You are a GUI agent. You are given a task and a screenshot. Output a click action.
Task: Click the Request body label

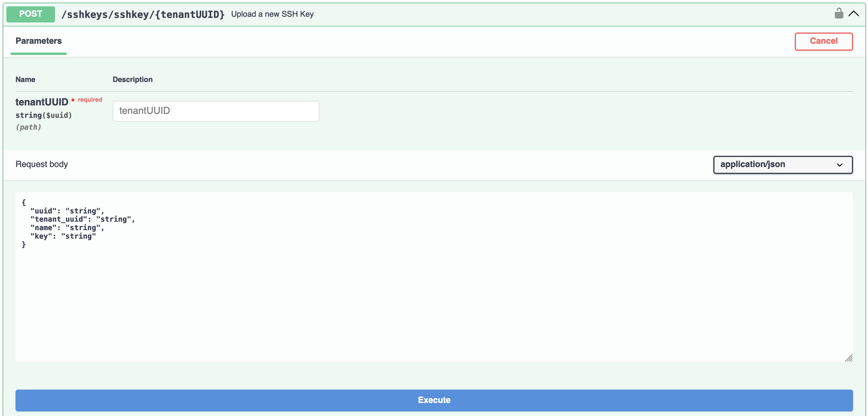[x=42, y=164]
